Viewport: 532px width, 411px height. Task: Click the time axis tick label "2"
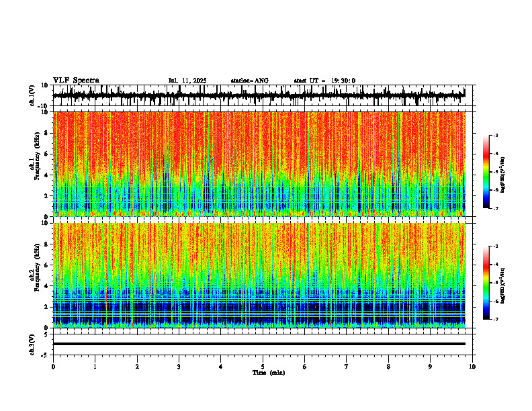[137, 367]
